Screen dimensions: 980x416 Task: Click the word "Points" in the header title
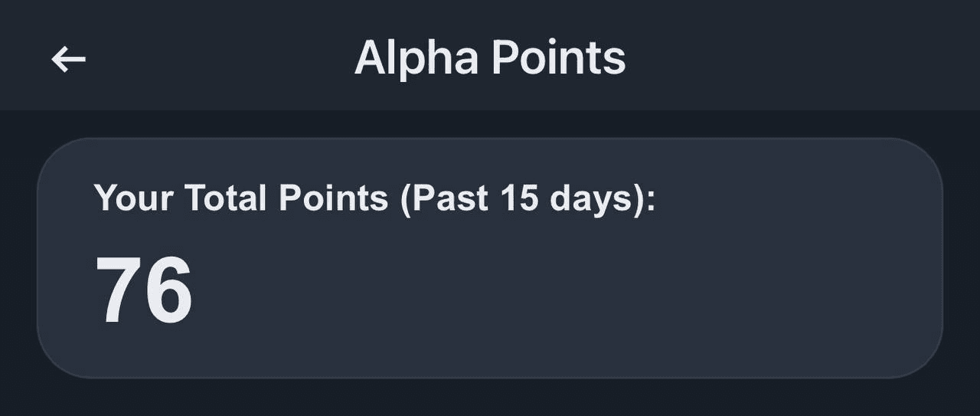(559, 58)
